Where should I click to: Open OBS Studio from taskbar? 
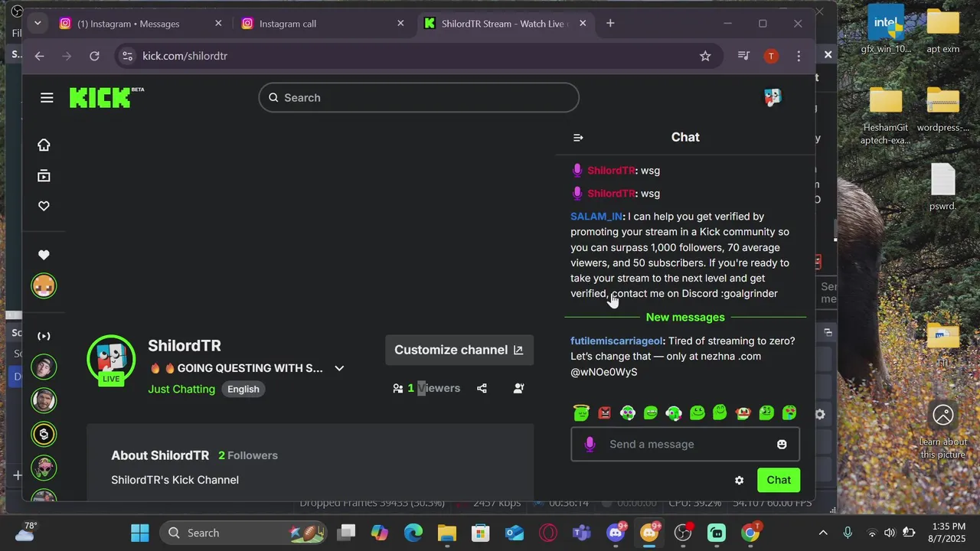pos(683,533)
